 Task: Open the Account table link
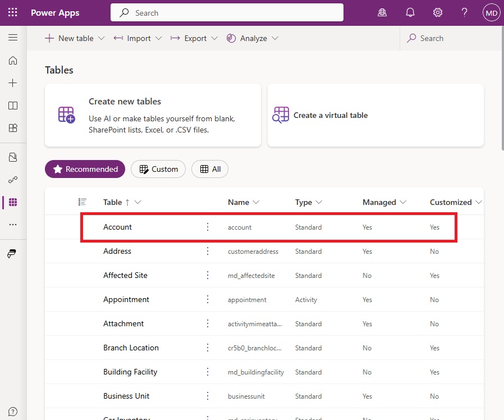(x=117, y=227)
